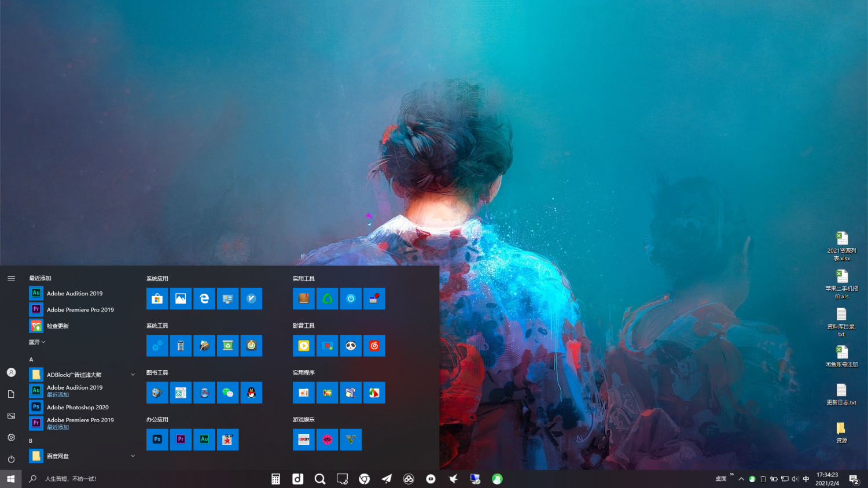Open the Control Panel tile

[228, 299]
